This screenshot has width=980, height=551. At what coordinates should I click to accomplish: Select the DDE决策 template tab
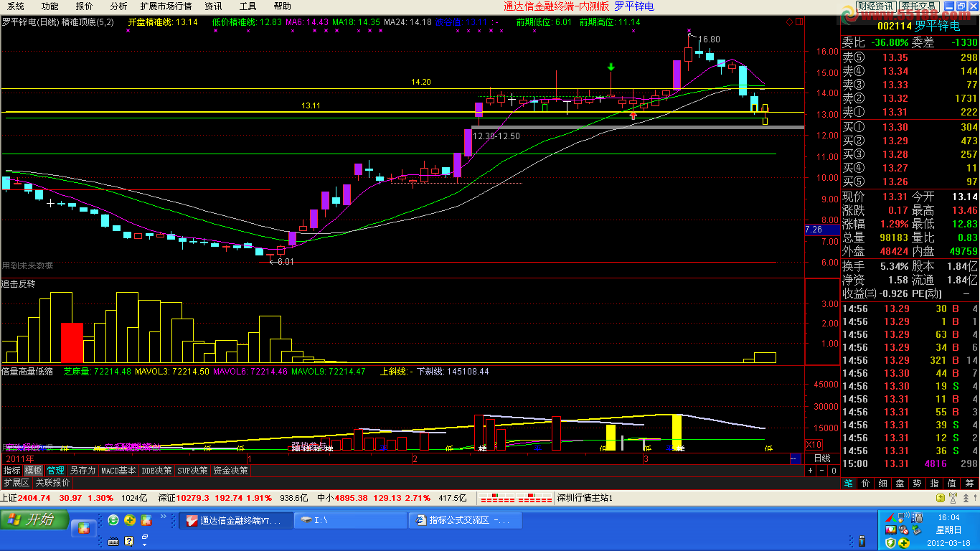[157, 471]
